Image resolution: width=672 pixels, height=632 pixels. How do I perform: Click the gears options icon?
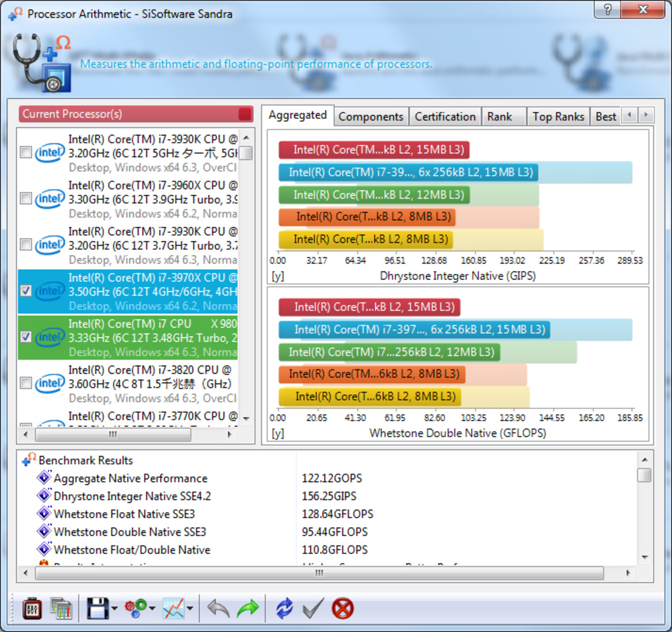pyautogui.click(x=136, y=608)
